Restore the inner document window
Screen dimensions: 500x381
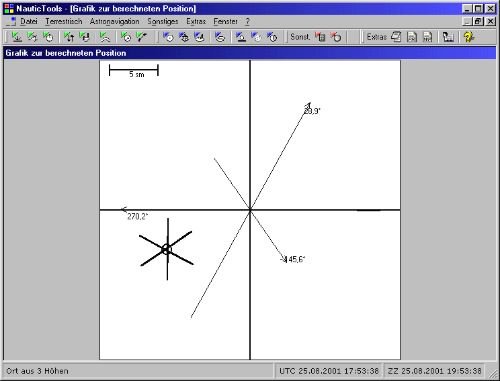point(479,21)
